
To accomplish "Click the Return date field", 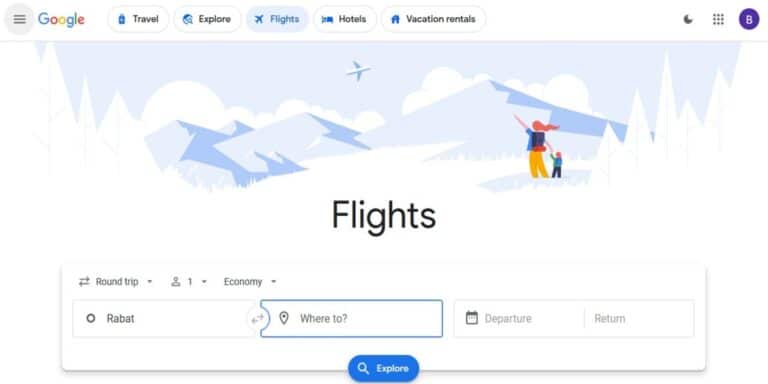I will coord(639,318).
